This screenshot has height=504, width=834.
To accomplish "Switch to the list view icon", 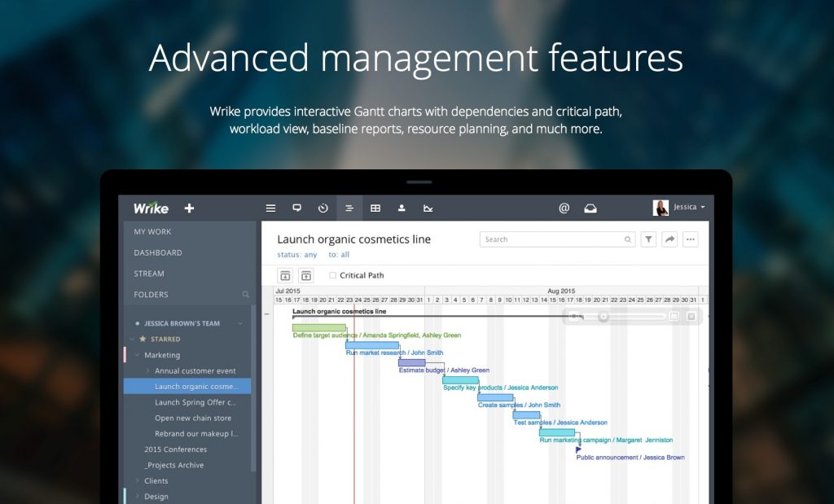I will click(x=270, y=208).
